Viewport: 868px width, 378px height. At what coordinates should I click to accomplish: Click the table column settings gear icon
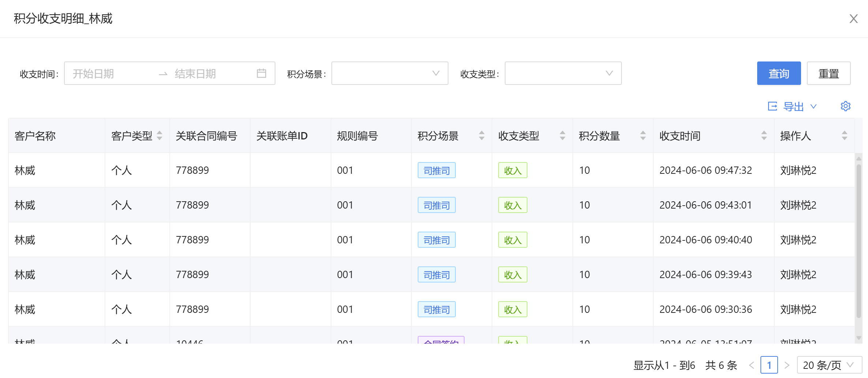pyautogui.click(x=845, y=106)
